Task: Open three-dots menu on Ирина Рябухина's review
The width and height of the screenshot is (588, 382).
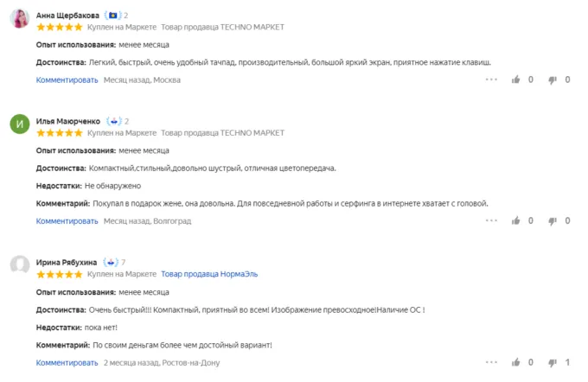Action: click(491, 362)
